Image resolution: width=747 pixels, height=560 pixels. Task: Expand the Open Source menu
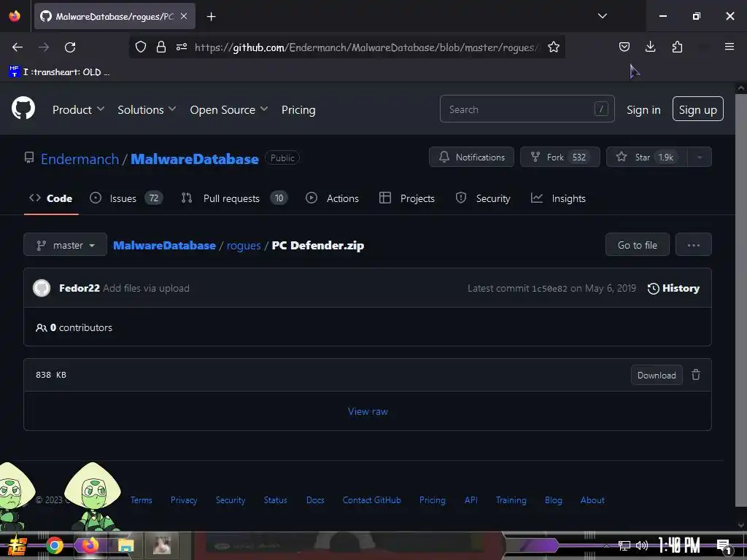pos(228,110)
